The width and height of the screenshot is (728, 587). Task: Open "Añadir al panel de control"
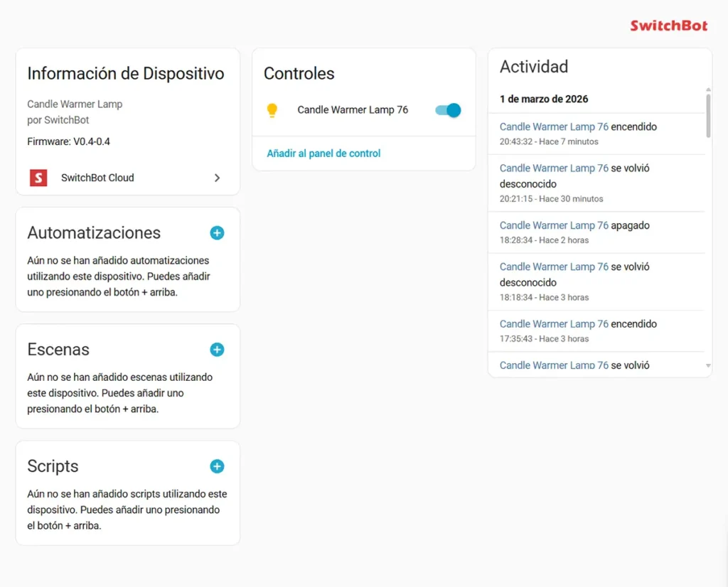323,153
